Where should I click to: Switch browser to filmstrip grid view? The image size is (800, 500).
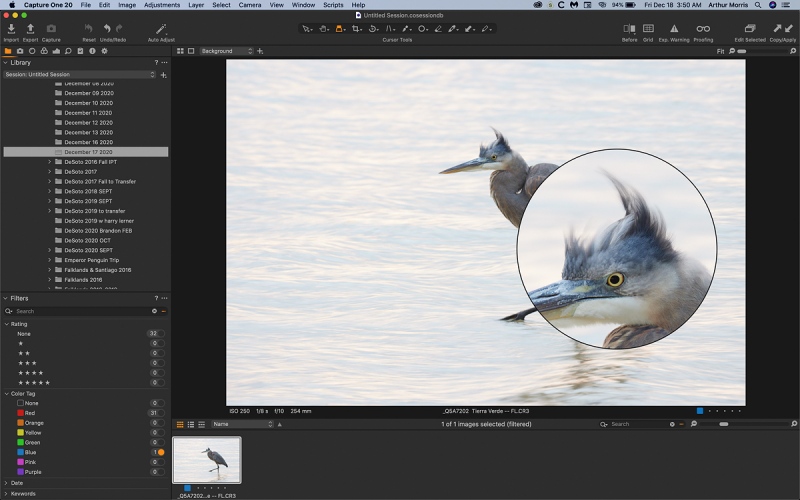coord(180,424)
